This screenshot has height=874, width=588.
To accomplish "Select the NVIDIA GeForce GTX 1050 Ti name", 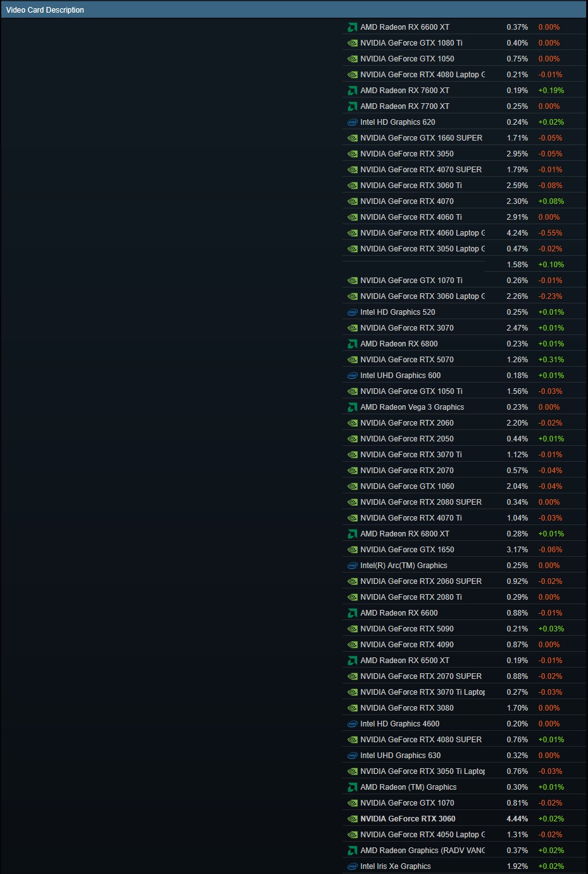I will pyautogui.click(x=411, y=391).
